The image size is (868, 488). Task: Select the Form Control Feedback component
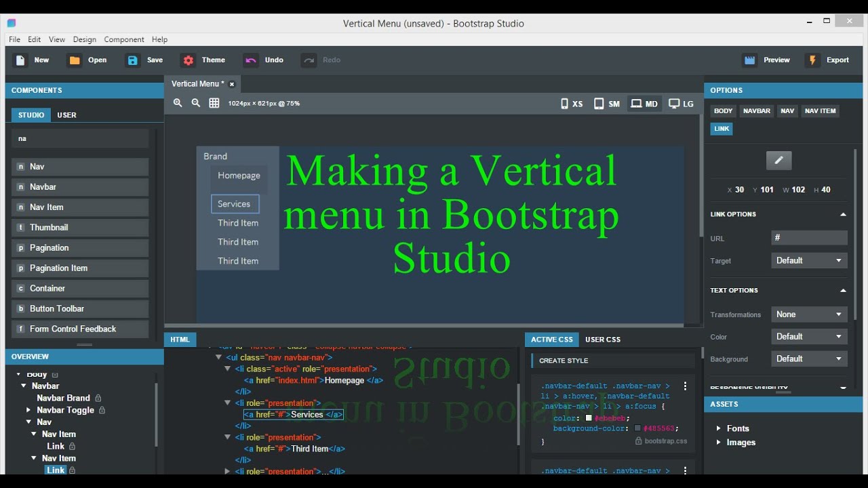point(80,329)
